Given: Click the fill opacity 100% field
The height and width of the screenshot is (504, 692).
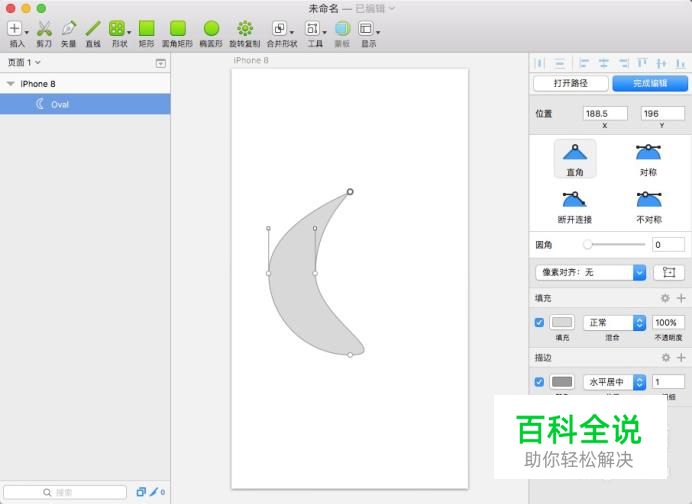Looking at the screenshot, I should [x=668, y=323].
